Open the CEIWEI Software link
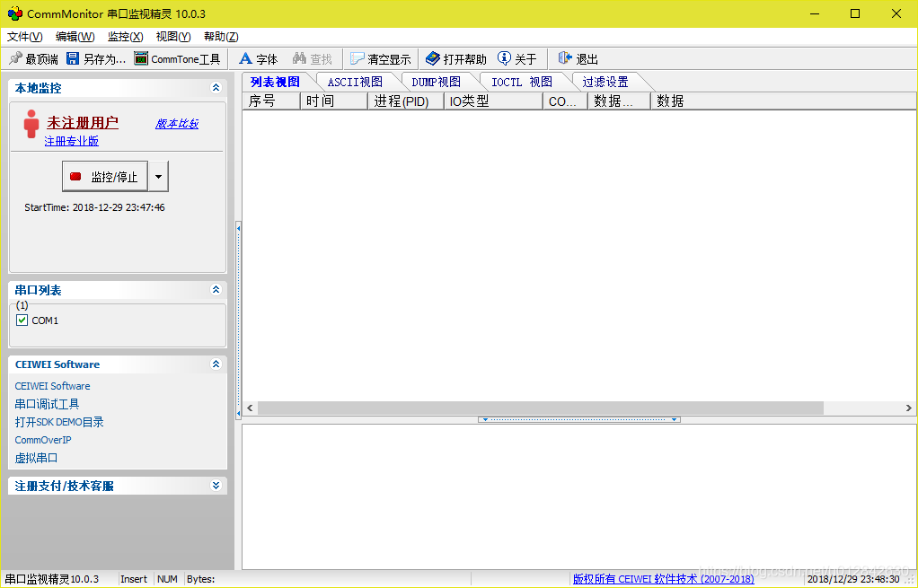Image resolution: width=918 pixels, height=588 pixels. (x=53, y=386)
